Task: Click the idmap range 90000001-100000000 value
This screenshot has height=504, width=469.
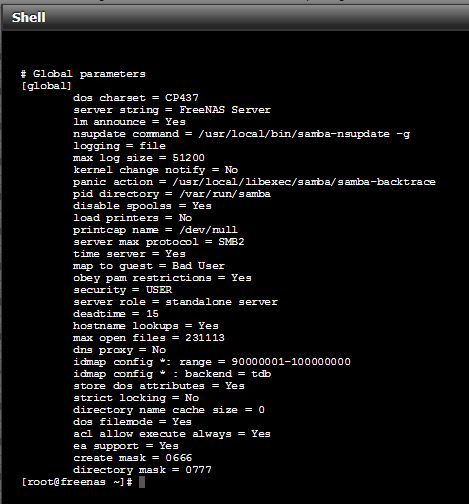Action: (291, 362)
